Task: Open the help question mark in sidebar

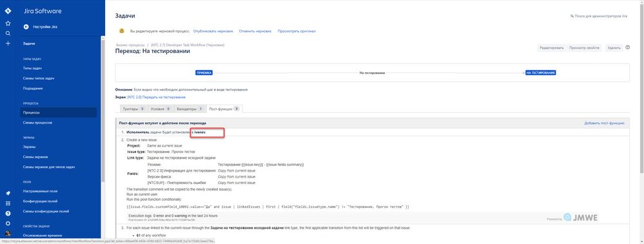Action: 8,214
